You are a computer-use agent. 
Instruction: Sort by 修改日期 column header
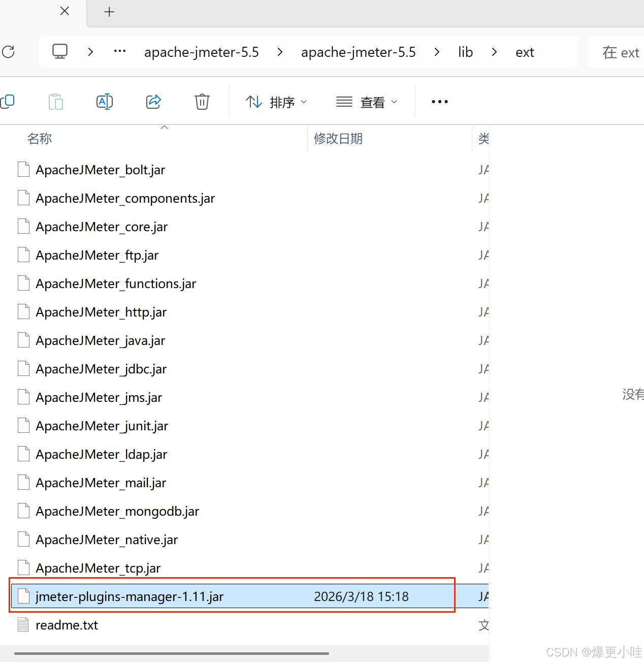[x=338, y=138]
